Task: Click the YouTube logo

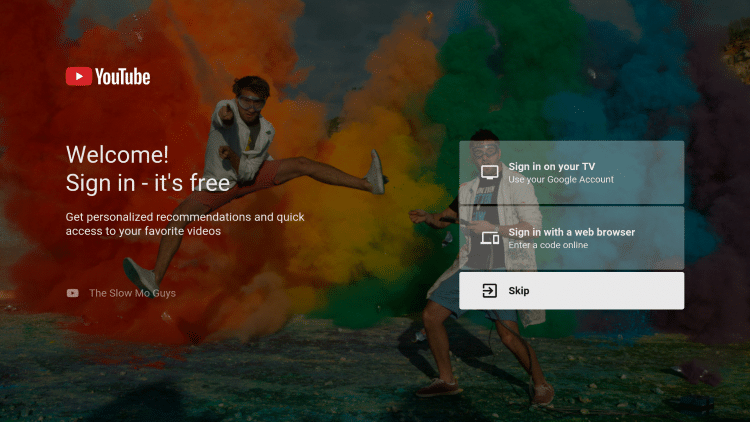Action: 108,77
